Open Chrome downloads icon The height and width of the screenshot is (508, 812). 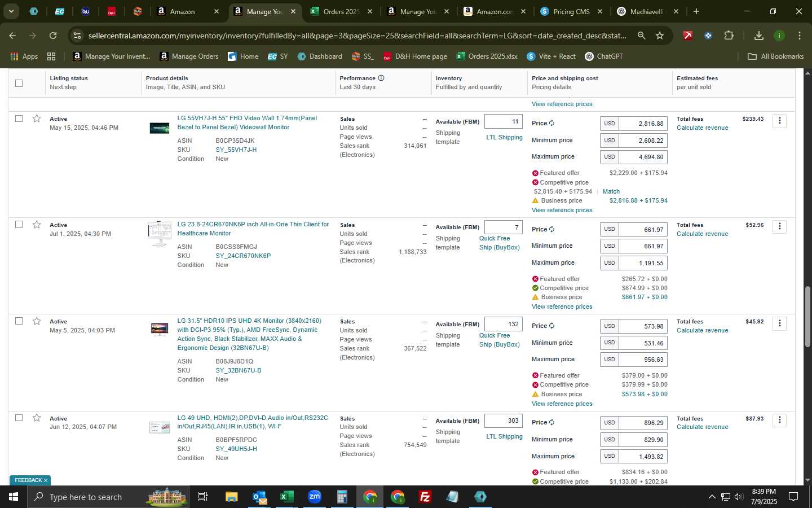pyautogui.click(x=759, y=36)
